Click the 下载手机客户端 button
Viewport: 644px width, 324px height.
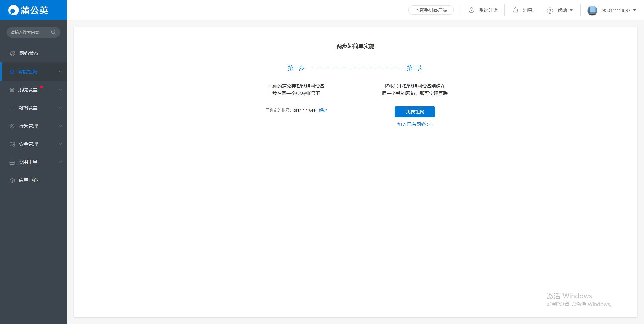(431, 10)
